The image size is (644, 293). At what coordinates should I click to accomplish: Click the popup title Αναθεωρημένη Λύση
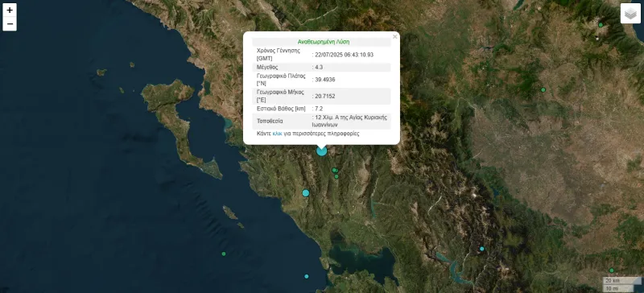tap(324, 42)
